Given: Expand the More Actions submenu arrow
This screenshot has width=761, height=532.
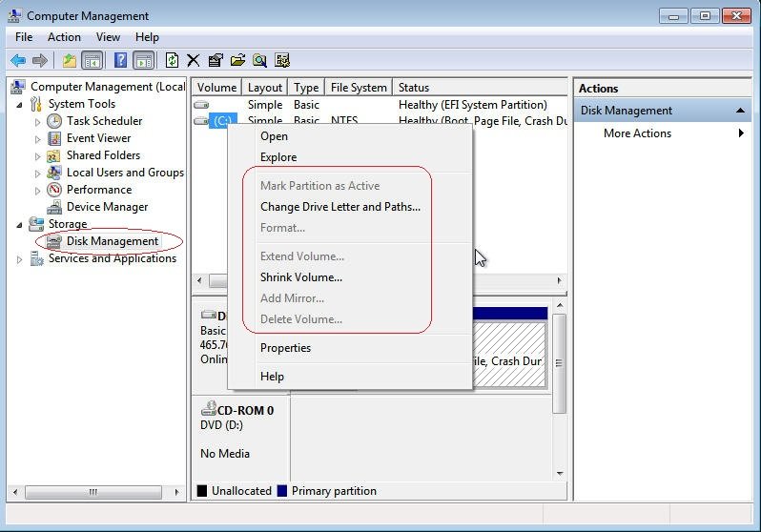Looking at the screenshot, I should 741,133.
